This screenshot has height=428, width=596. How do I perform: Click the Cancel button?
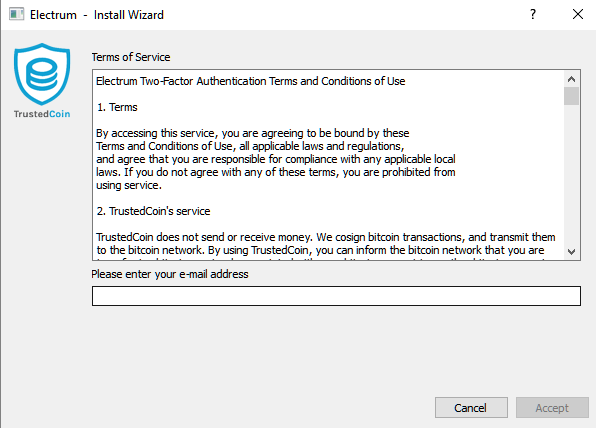(x=471, y=408)
